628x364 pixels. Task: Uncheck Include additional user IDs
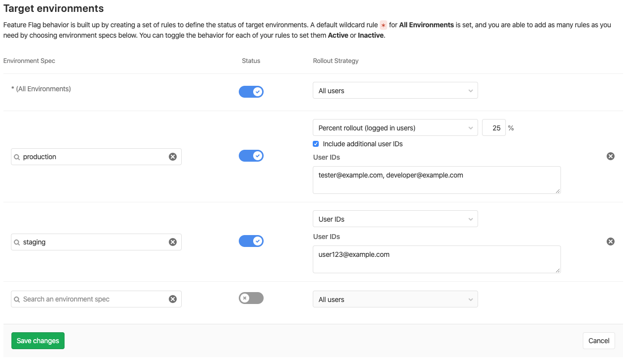316,144
